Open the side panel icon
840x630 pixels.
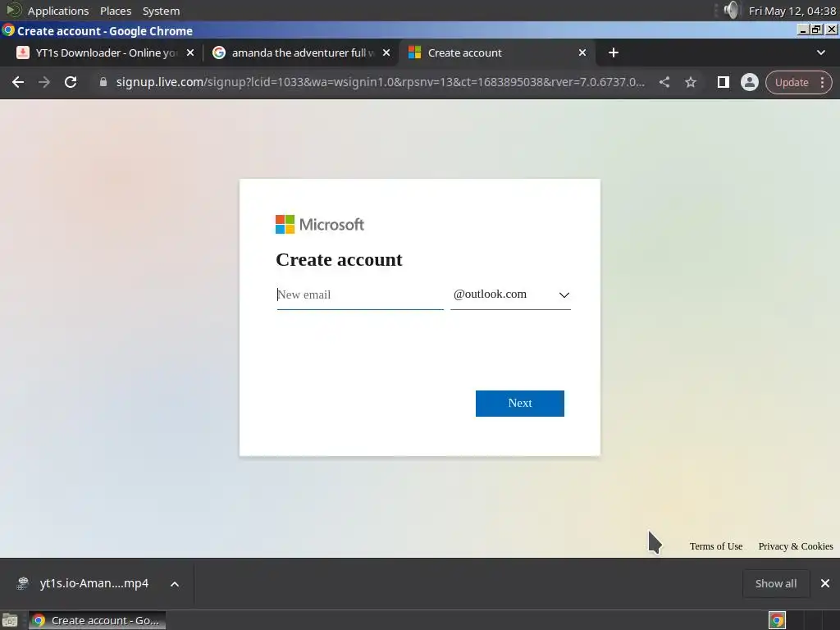point(724,82)
